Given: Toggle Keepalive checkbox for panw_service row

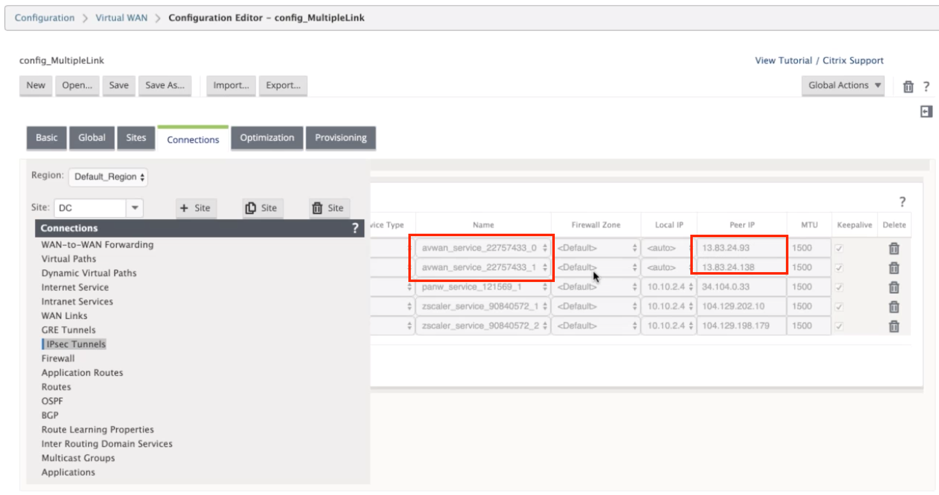Looking at the screenshot, I should (838, 287).
